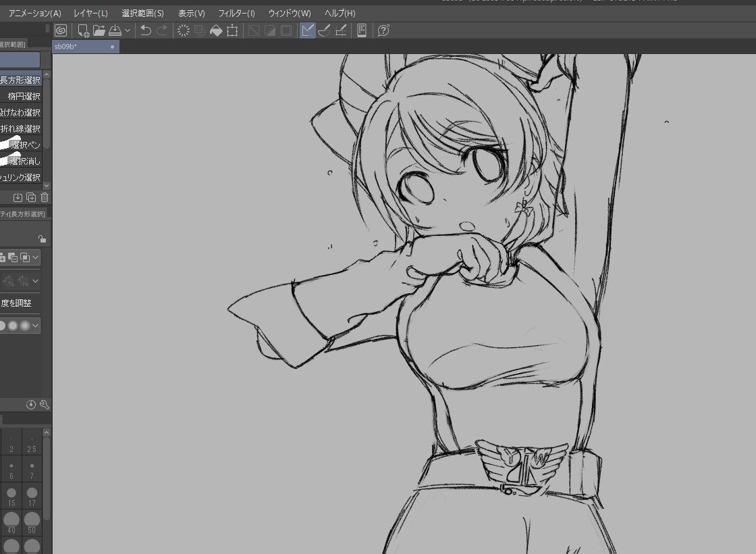Expand the anti-aliasing dropdown arrow
756x554 pixels.
click(35, 326)
